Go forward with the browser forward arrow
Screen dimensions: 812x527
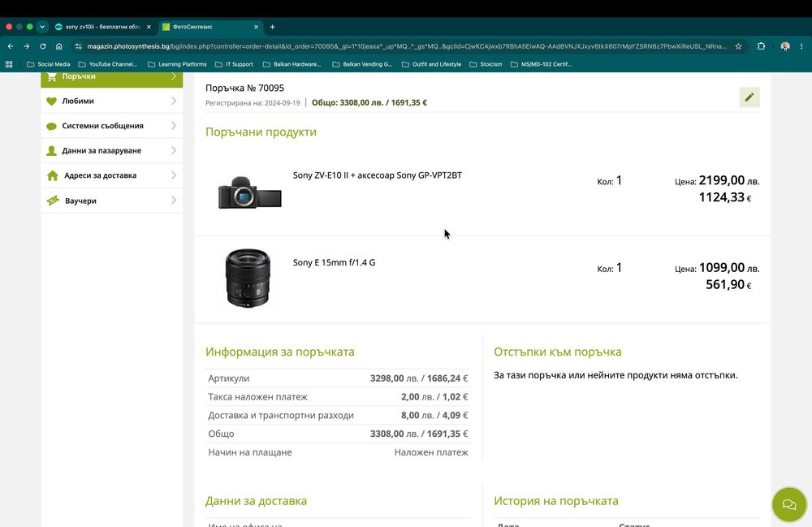tap(27, 46)
